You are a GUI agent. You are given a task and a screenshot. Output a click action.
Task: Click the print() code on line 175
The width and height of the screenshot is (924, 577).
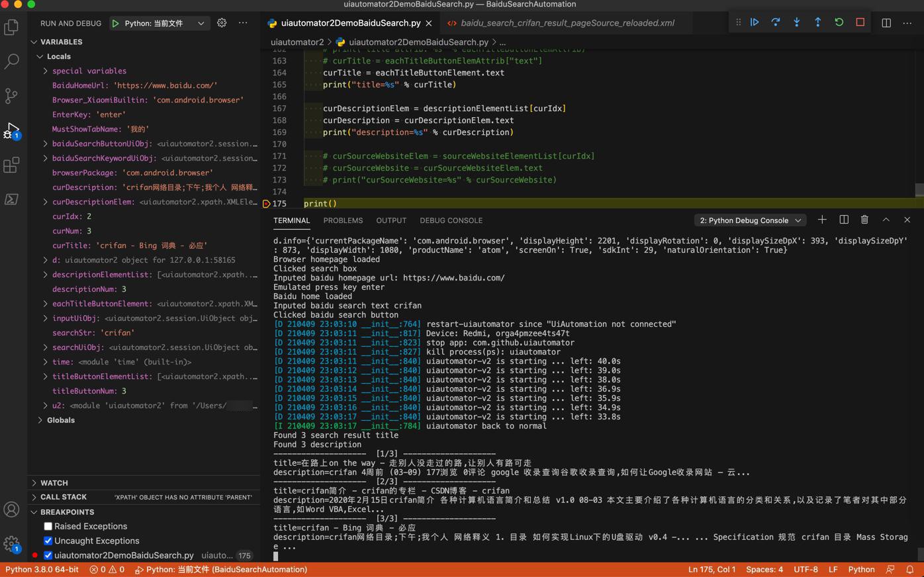[x=320, y=204]
